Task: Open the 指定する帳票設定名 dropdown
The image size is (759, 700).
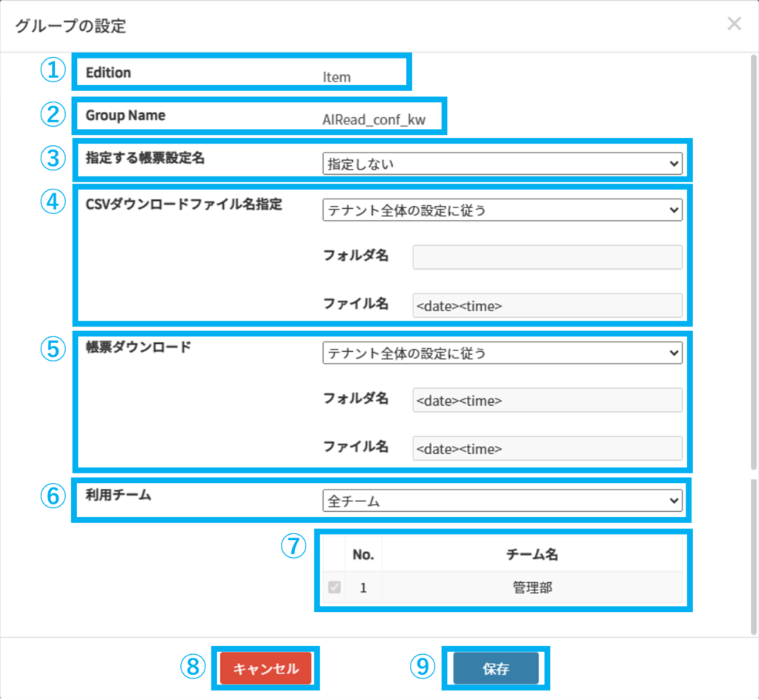Action: [502, 164]
